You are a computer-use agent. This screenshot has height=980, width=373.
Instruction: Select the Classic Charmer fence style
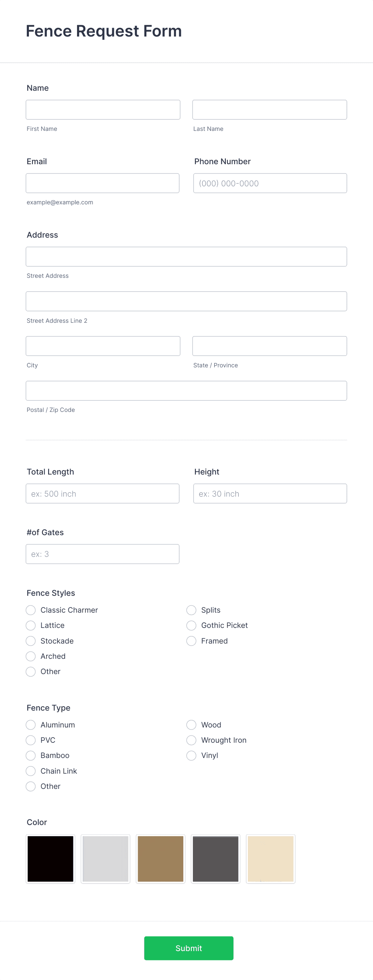pos(30,610)
